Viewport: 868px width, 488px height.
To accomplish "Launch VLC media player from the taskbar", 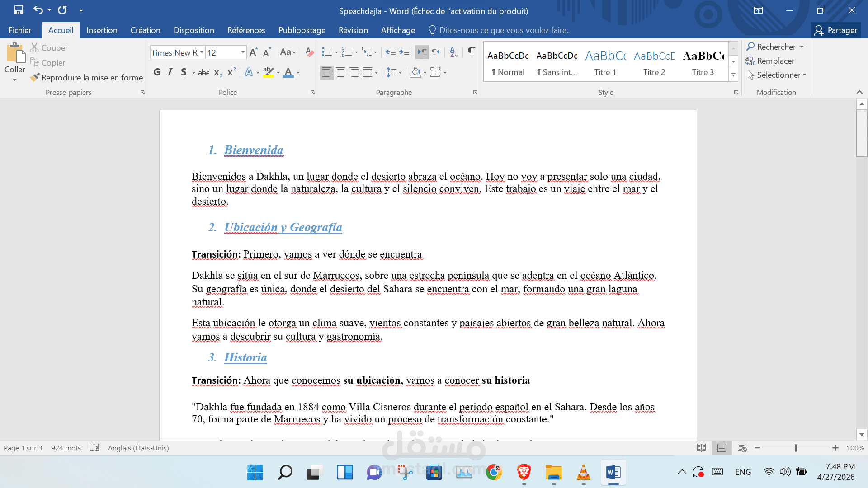I will click(x=584, y=473).
